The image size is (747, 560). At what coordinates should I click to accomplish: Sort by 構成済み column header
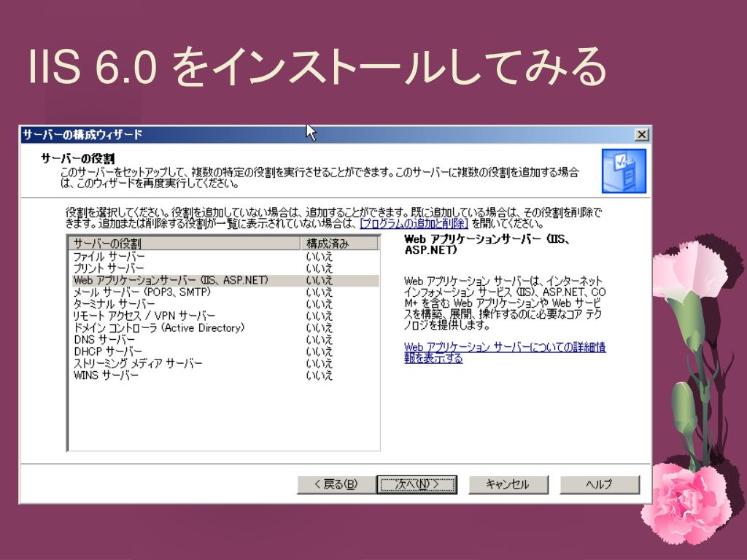pyautogui.click(x=340, y=244)
